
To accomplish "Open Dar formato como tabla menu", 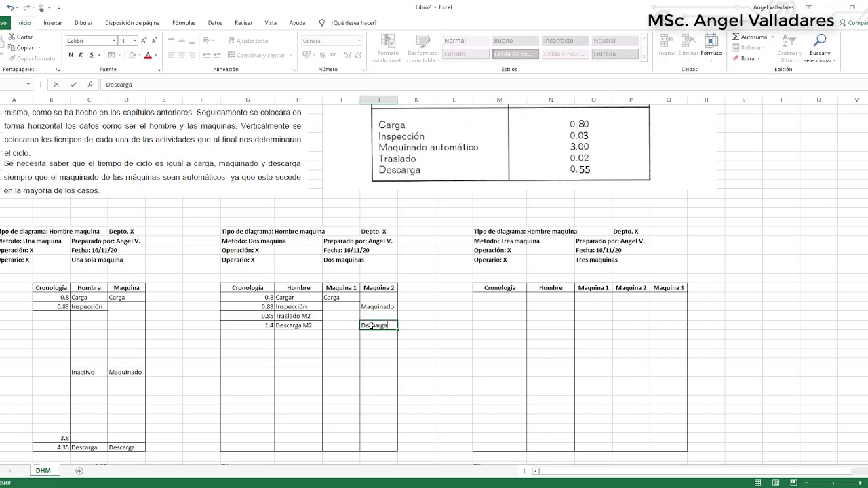I will click(x=422, y=48).
